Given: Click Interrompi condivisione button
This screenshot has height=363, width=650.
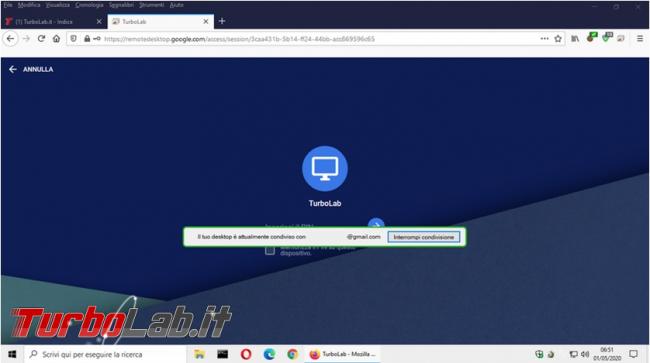Looking at the screenshot, I should coord(424,237).
